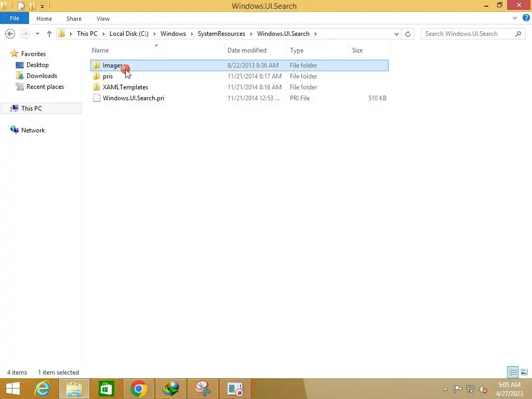
Task: Switch to large thumbnails view
Action: click(x=524, y=372)
